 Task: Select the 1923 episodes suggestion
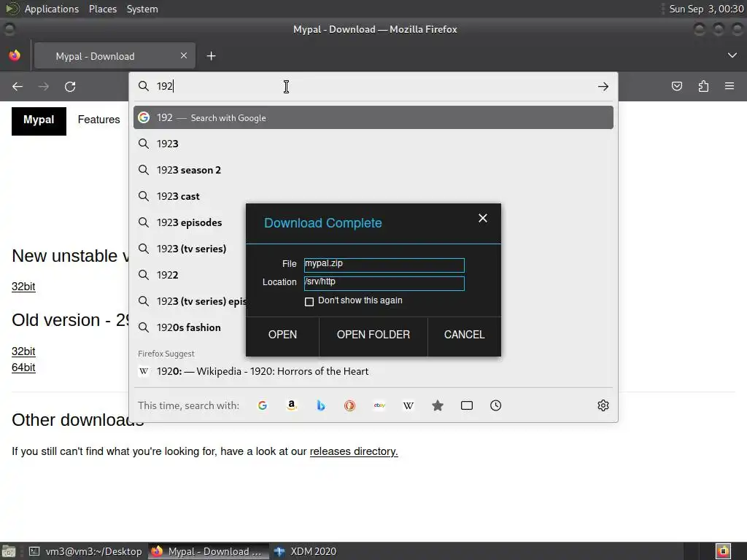190,222
